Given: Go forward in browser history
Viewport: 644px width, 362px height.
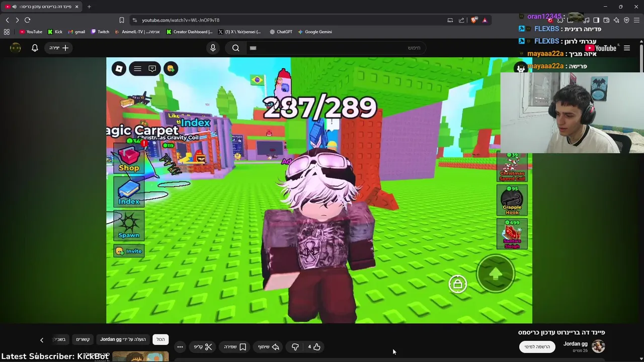Looking at the screenshot, I should pyautogui.click(x=17, y=20).
